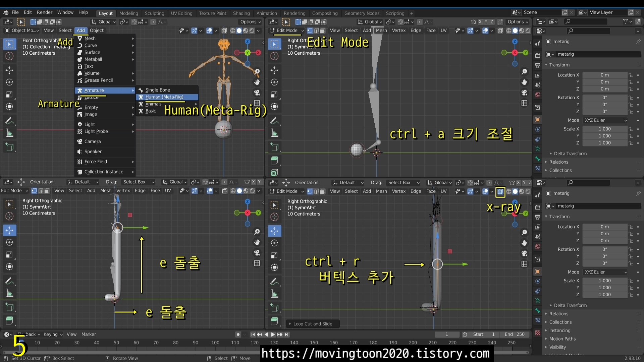
Task: Open XYZ Euler rotation mode dropdown upper panel
Action: coord(605,120)
